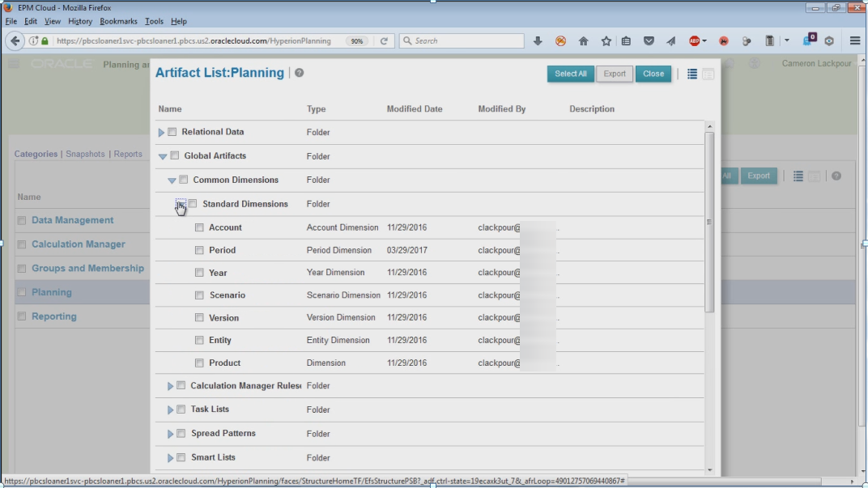
Task: Collapse the Global Artifacts folder
Action: pos(163,156)
